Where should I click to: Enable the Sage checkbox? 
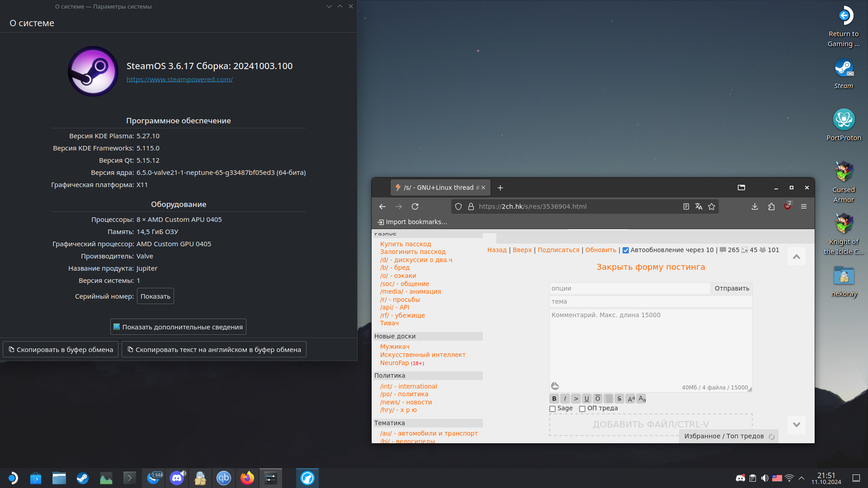click(x=552, y=409)
